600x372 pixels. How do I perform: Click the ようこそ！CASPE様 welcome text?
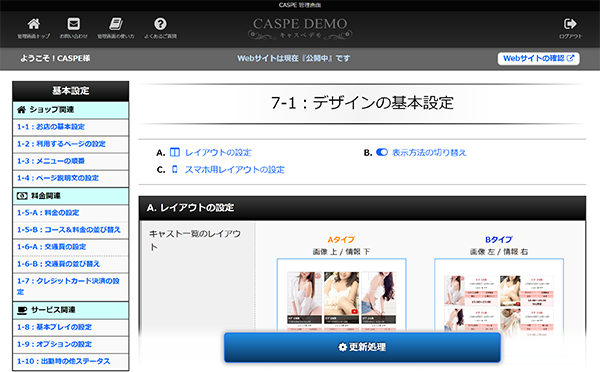point(55,58)
